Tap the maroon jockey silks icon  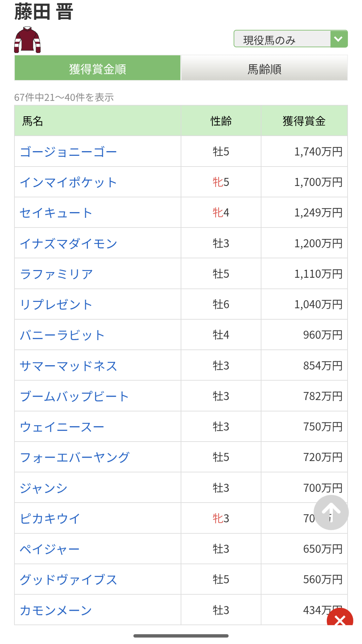point(27,40)
